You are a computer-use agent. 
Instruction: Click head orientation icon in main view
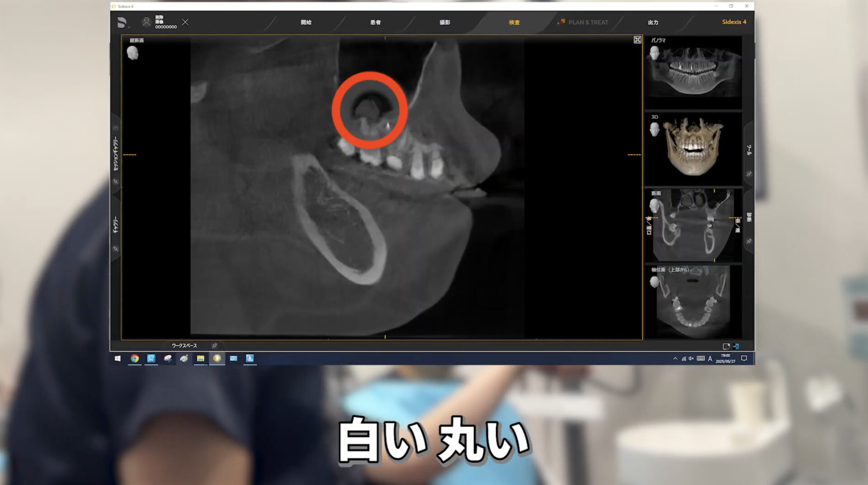pos(132,53)
